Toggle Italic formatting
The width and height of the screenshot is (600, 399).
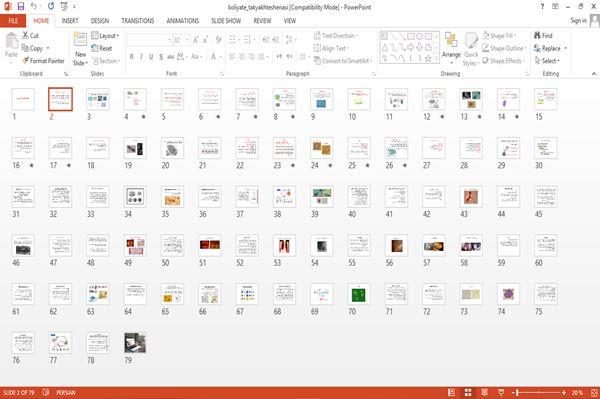click(141, 57)
